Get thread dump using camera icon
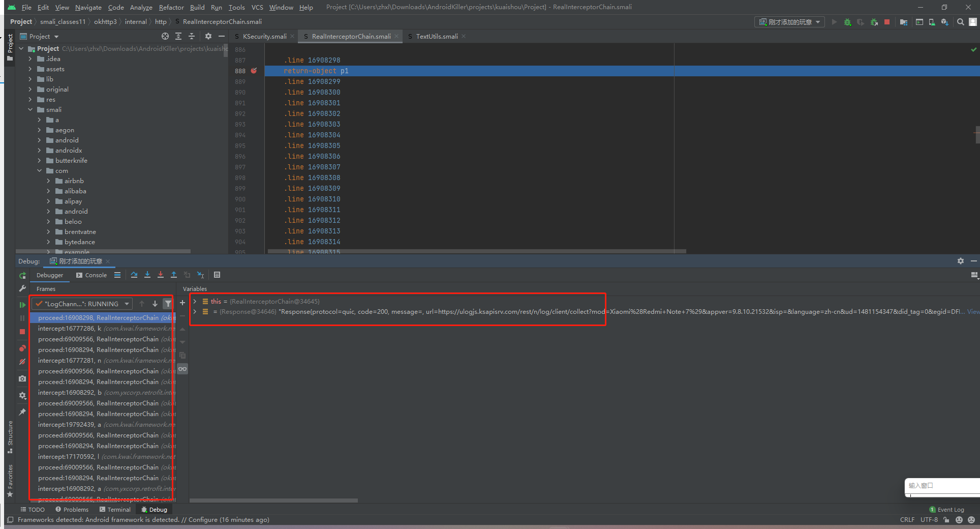Viewport: 980px width, 529px height. coord(22,378)
